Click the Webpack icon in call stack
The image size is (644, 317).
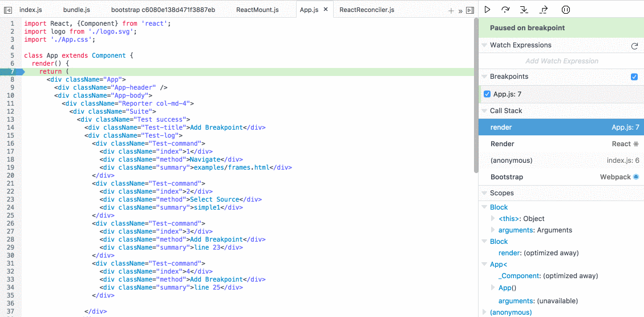tap(636, 177)
